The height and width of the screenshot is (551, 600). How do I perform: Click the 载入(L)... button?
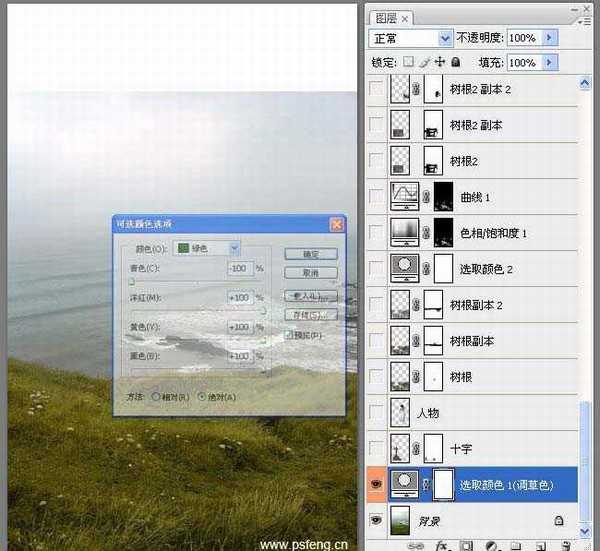[x=311, y=296]
